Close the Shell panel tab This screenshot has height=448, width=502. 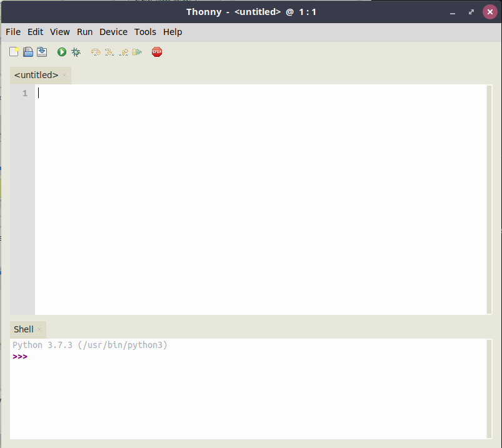tap(39, 329)
